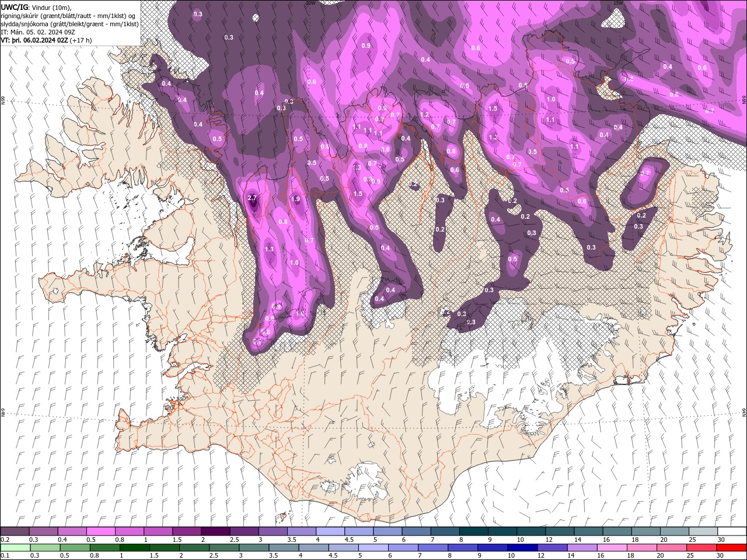Click the 20W longitude label at the top edge

[310, 3]
